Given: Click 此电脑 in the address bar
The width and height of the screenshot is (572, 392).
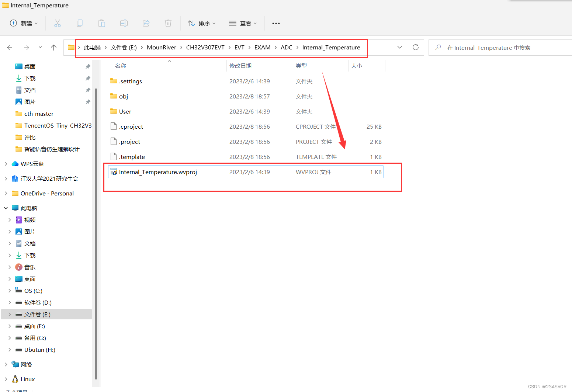Looking at the screenshot, I should point(92,48).
